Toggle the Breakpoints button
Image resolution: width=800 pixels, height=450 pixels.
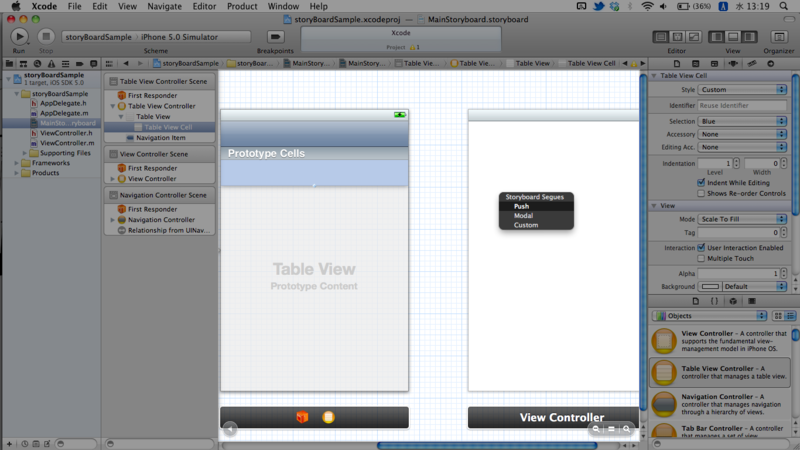coord(275,37)
